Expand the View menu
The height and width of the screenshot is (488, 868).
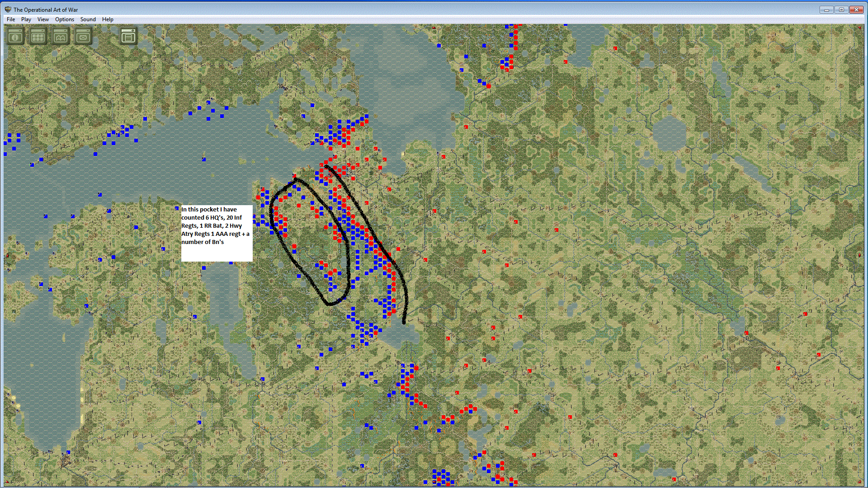click(x=43, y=19)
